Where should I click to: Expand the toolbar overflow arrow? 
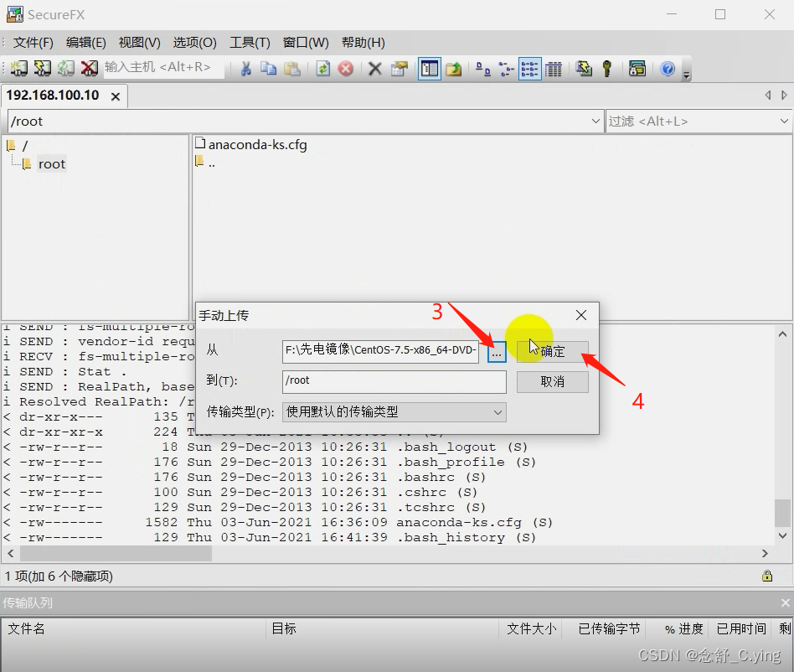[x=687, y=75]
